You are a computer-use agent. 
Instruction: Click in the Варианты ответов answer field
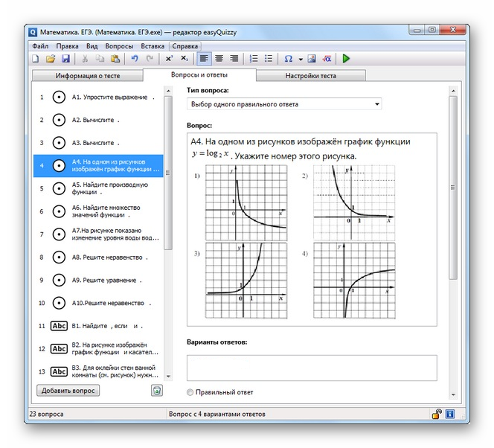click(x=312, y=368)
